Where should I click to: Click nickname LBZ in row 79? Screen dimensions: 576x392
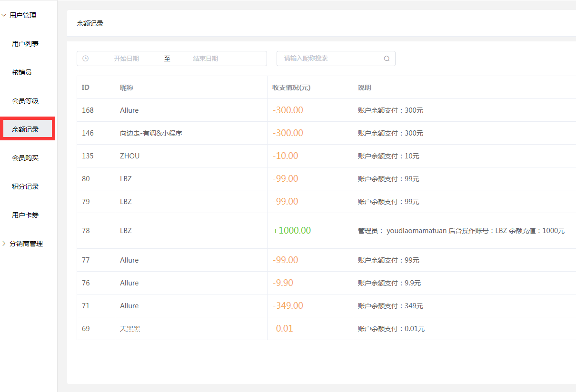126,202
